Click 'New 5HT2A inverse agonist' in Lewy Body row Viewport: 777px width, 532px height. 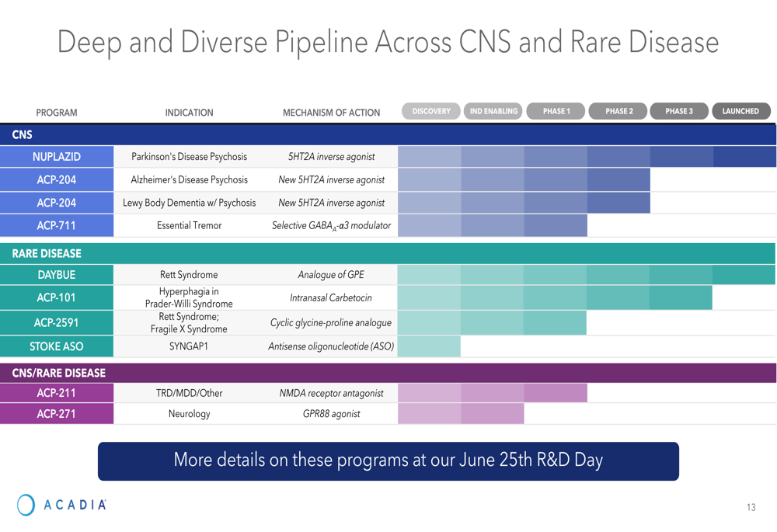(332, 203)
